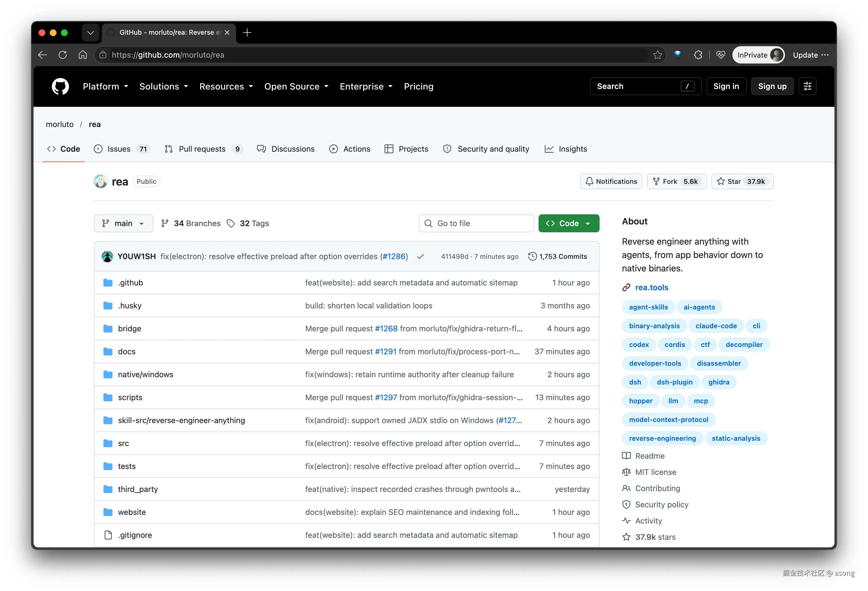Viewport: 868px width, 591px height.
Task: Open the browser home button
Action: tap(82, 55)
